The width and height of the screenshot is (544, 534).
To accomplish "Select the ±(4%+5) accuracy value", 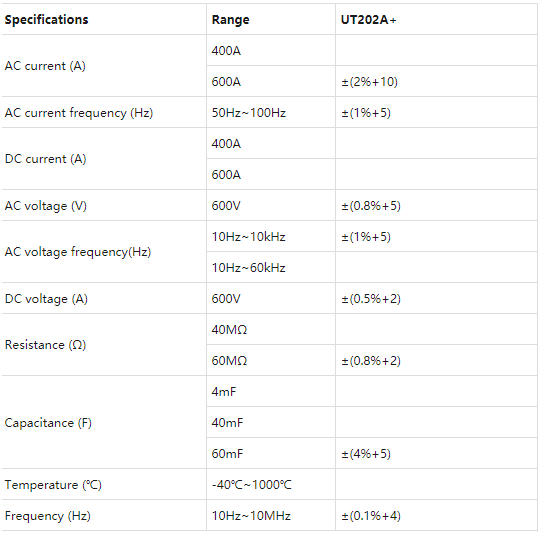I will (x=366, y=454).
